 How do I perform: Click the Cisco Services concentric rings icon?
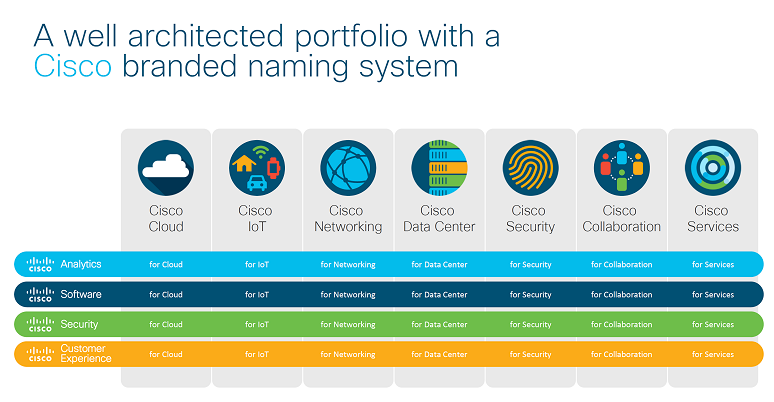coord(713,168)
